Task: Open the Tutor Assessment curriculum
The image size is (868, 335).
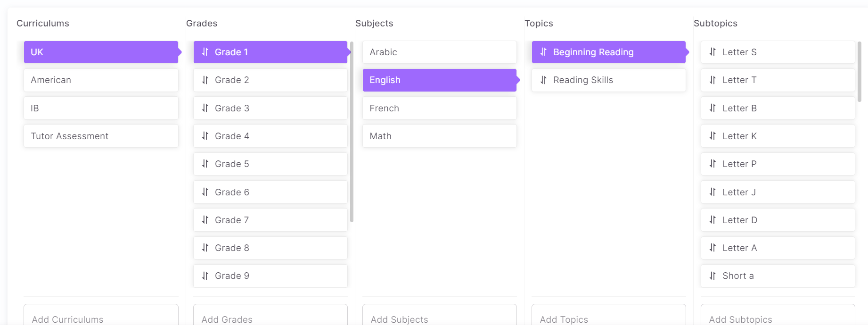Action: pos(101,136)
